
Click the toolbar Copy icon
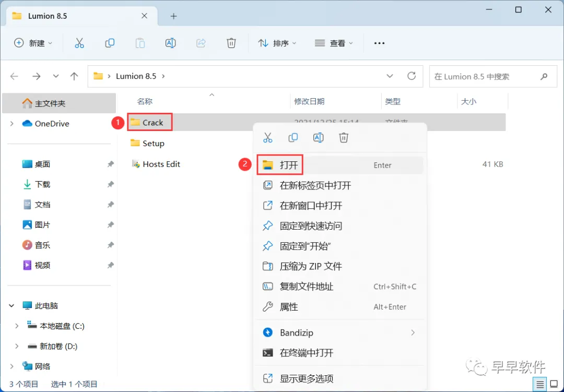(110, 43)
